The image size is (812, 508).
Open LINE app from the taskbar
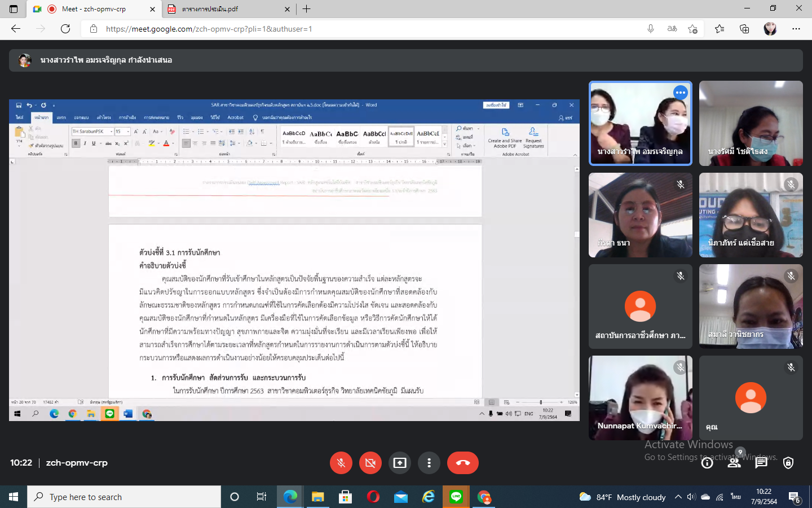tap(456, 497)
